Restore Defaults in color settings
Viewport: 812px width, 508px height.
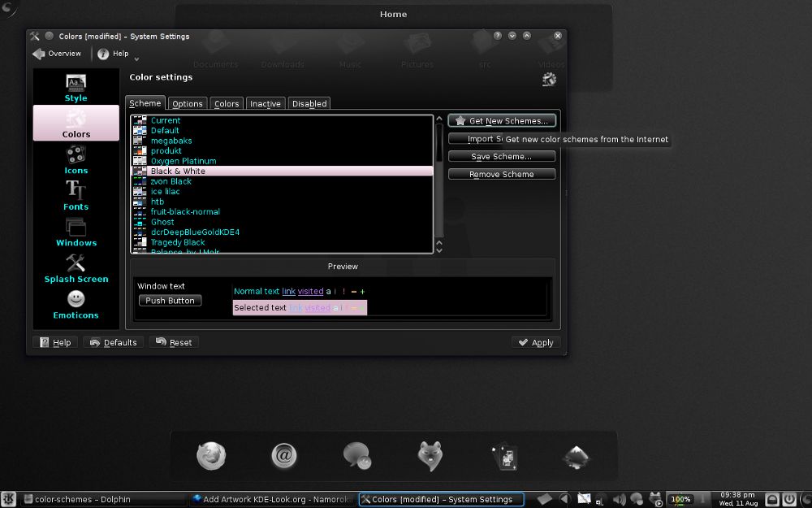pyautogui.click(x=114, y=342)
